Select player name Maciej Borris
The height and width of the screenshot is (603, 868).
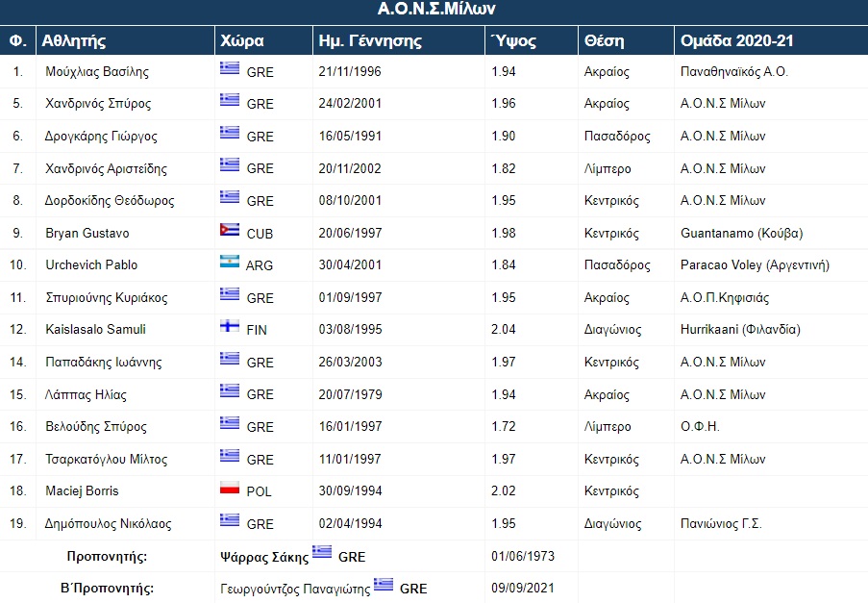click(x=82, y=491)
